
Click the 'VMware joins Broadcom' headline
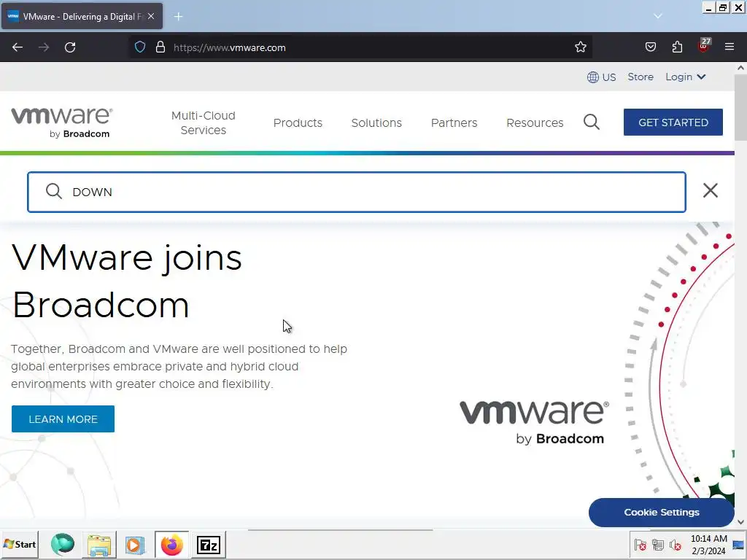[x=127, y=281]
